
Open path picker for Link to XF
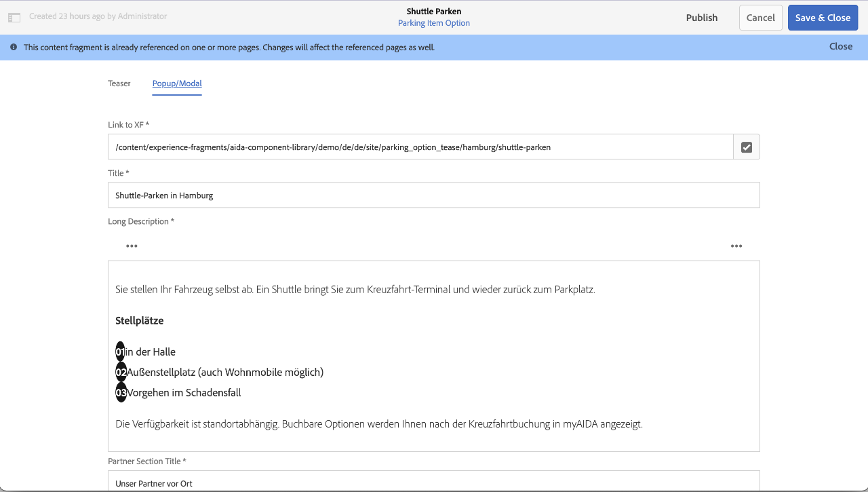point(746,147)
